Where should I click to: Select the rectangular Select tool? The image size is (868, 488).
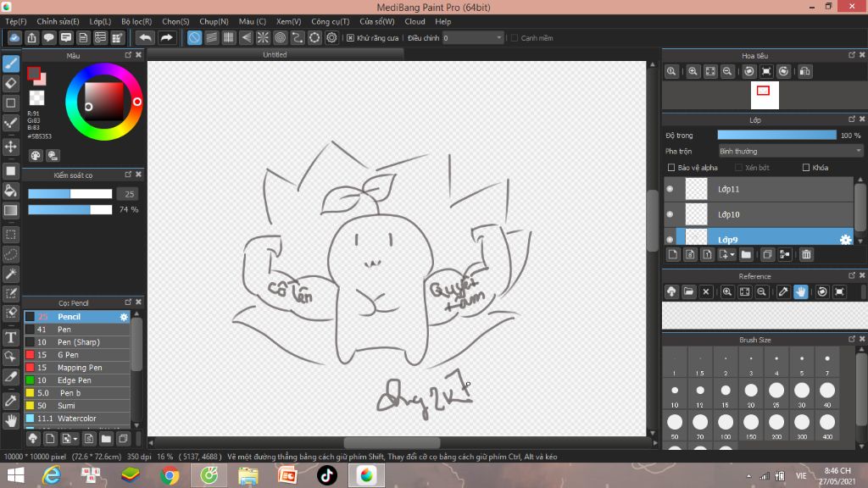coord(10,235)
